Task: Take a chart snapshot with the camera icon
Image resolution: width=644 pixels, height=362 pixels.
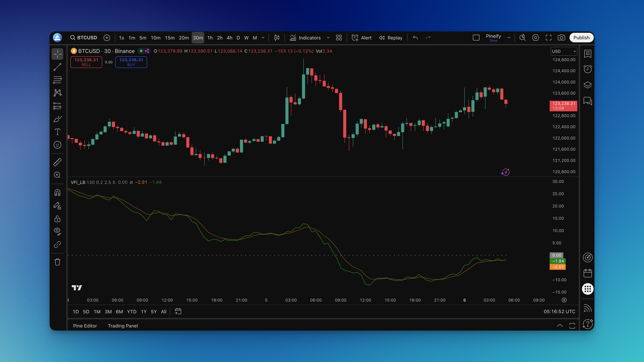Action: (561, 38)
